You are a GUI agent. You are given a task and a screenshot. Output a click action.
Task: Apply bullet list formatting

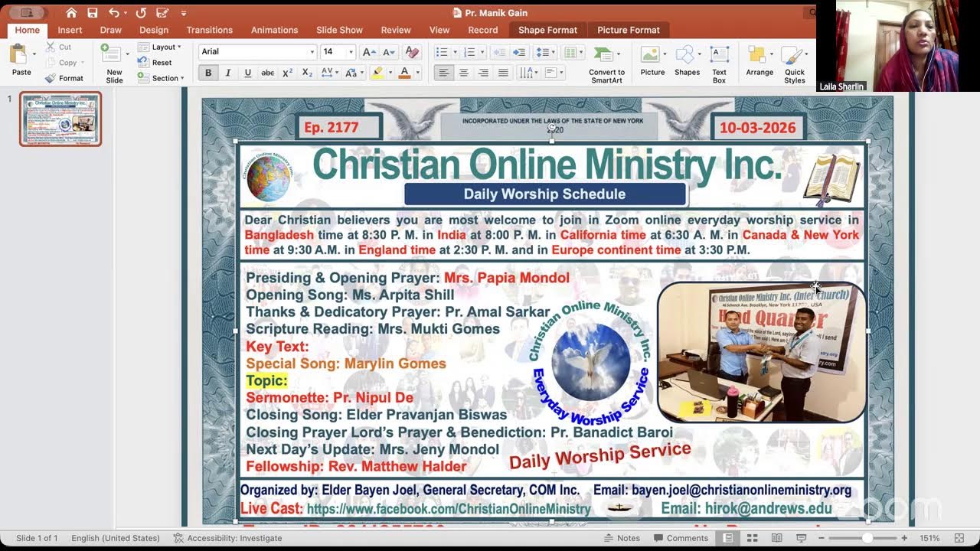[442, 52]
